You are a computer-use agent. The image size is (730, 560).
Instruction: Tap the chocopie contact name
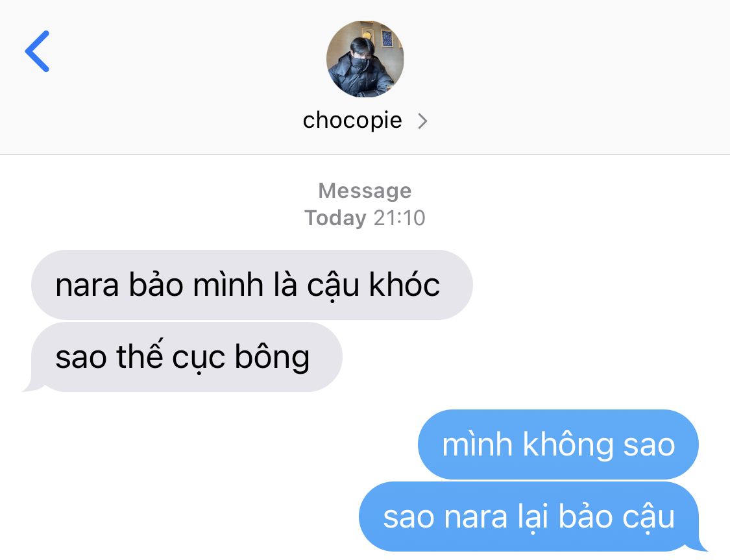352,120
